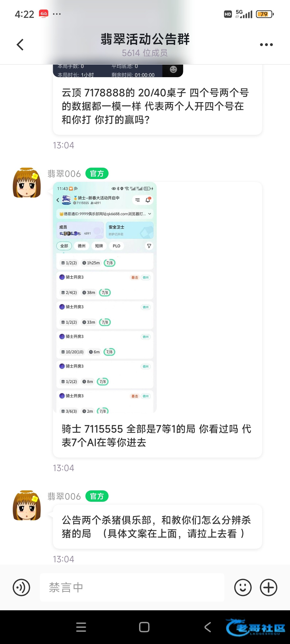Open the three-dot group options menu
The width and height of the screenshot is (290, 644).
[266, 45]
